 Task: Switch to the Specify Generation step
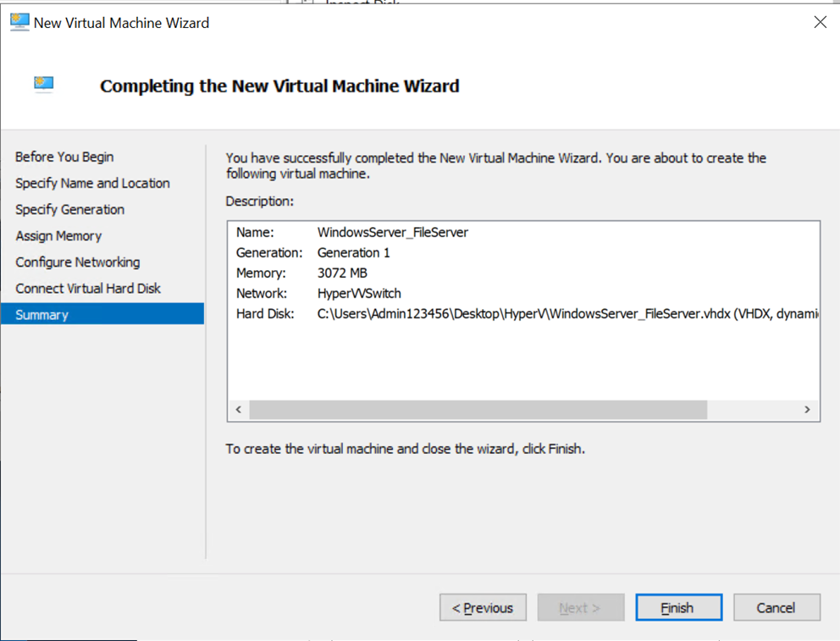[69, 209]
